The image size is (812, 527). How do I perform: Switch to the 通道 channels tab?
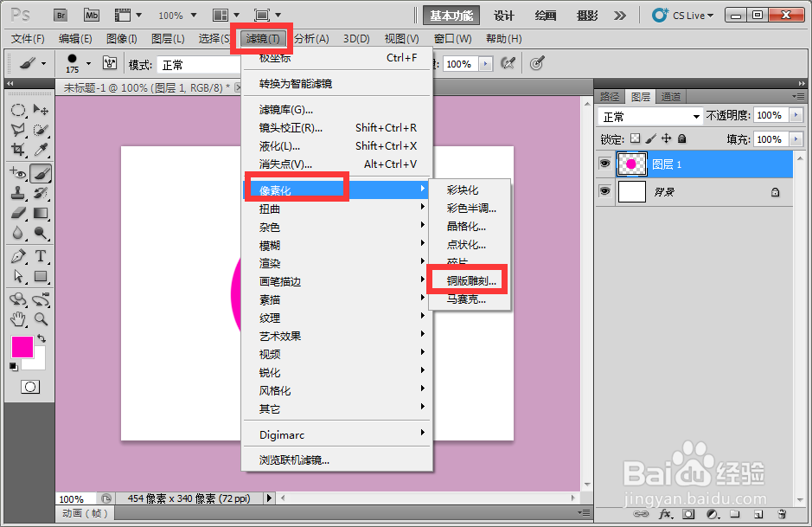coord(670,96)
